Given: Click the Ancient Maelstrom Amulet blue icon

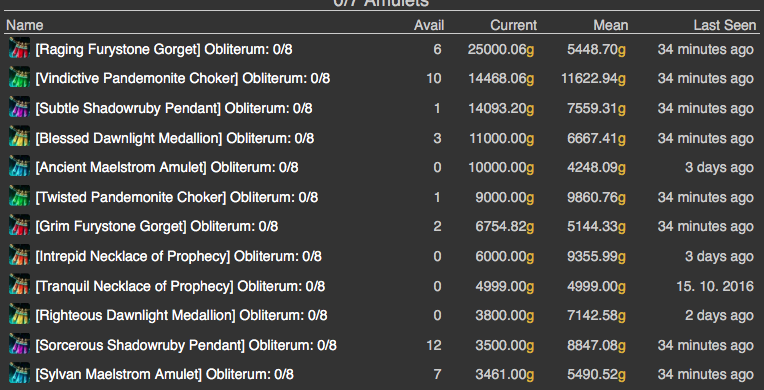Looking at the screenshot, I should tap(19, 167).
